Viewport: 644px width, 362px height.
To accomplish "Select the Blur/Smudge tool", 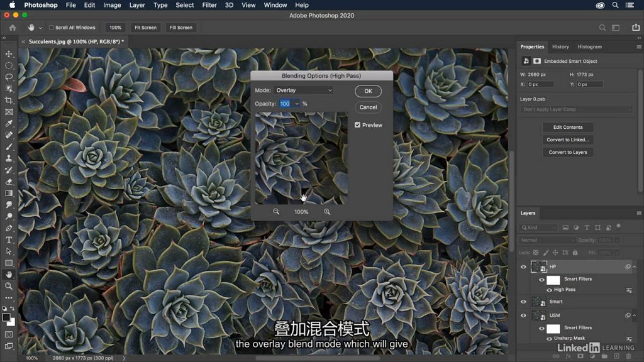I will 9,204.
